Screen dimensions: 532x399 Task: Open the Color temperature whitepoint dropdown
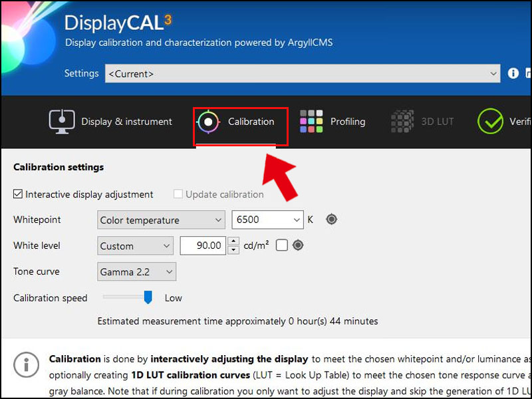click(x=161, y=220)
